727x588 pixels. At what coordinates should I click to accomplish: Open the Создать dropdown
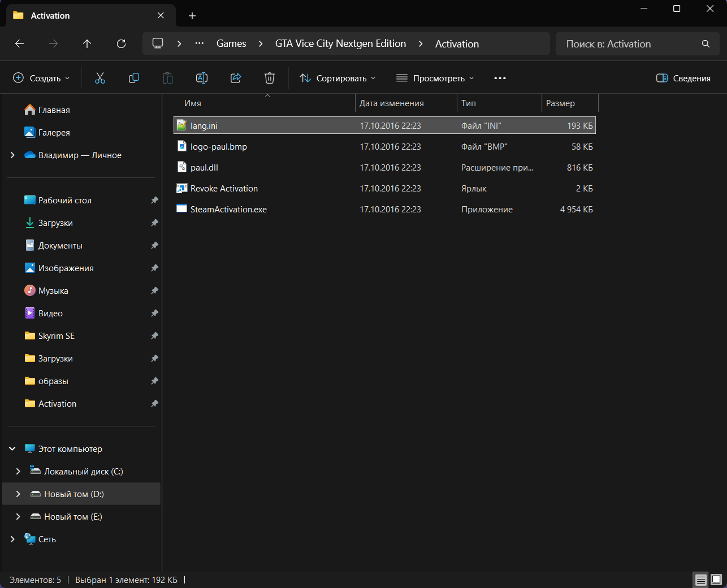pos(41,78)
